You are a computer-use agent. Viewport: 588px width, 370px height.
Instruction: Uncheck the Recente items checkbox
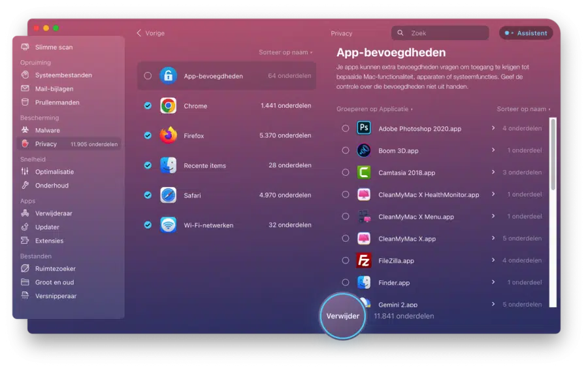point(148,165)
